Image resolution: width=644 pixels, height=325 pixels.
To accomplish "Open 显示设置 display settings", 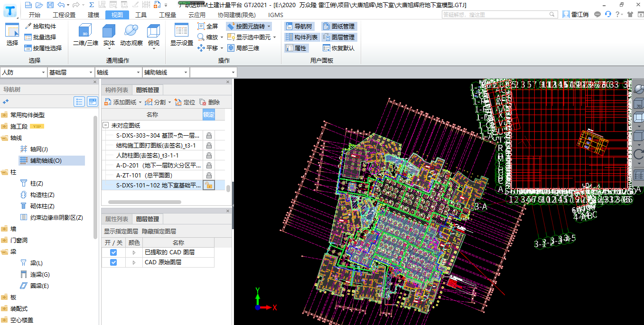I will coord(182,35).
